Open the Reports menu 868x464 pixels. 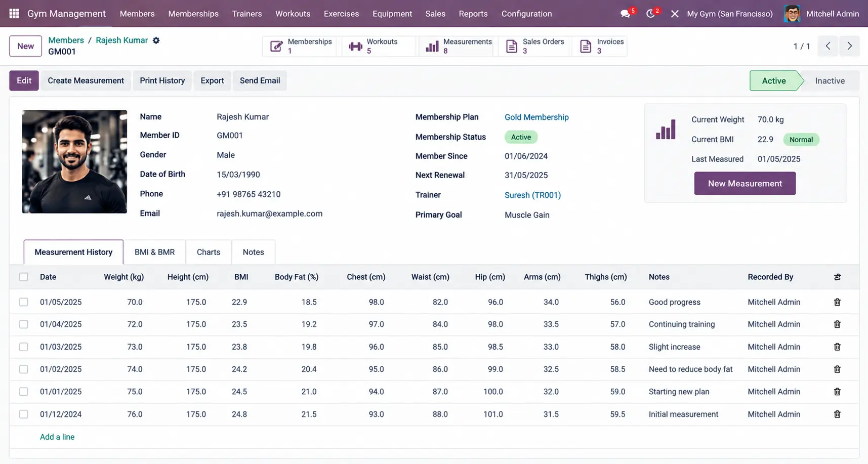473,14
